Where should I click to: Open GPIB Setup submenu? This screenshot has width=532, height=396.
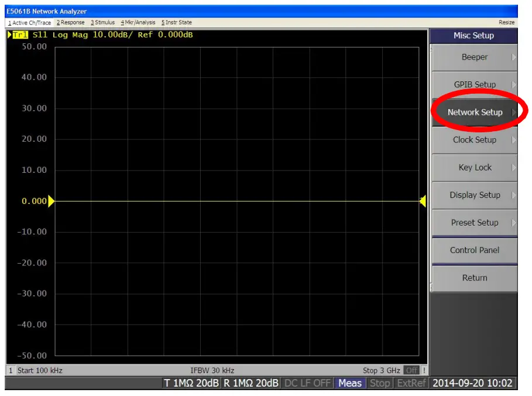474,84
